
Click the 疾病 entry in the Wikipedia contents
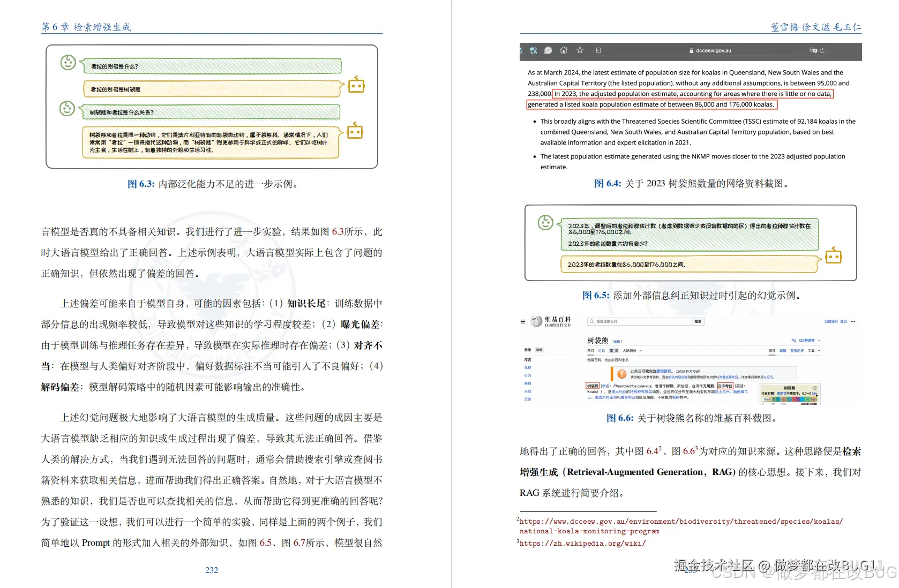[528, 383]
